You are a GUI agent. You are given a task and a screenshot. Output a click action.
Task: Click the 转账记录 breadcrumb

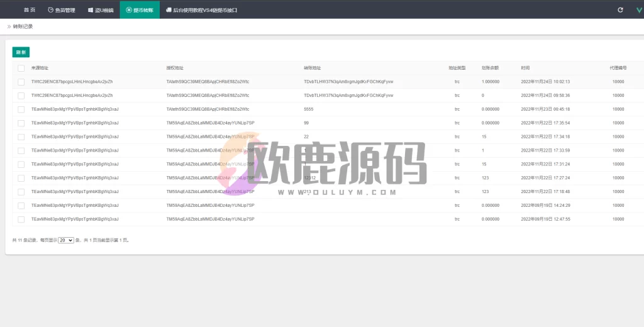pyautogui.click(x=23, y=26)
